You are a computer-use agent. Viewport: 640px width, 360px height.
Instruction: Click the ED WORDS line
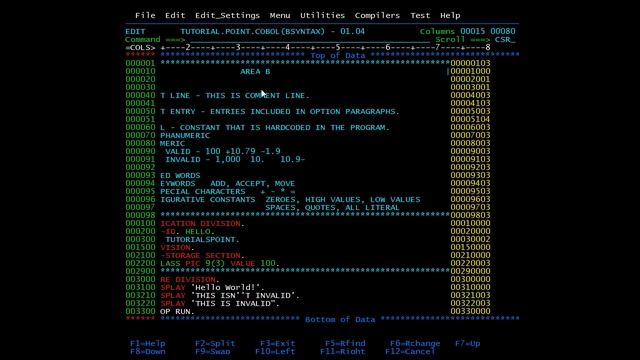(x=180, y=176)
